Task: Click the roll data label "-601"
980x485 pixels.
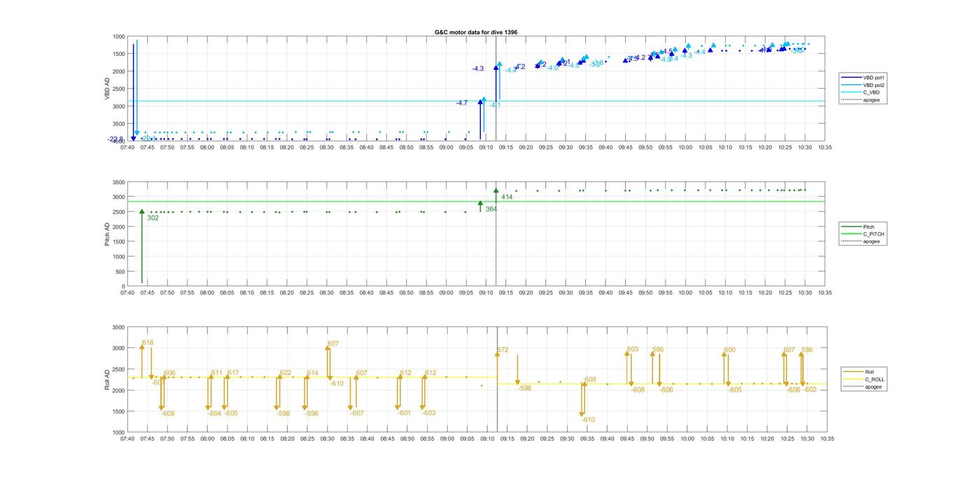Action: coord(404,413)
